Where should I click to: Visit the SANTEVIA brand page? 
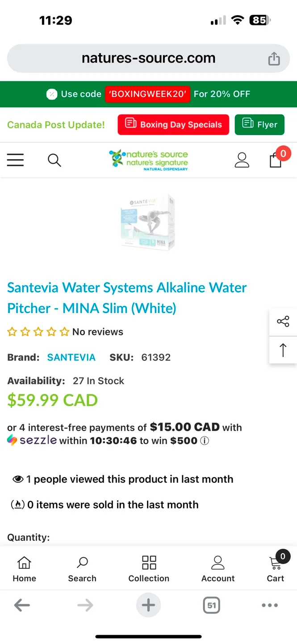[x=71, y=357]
